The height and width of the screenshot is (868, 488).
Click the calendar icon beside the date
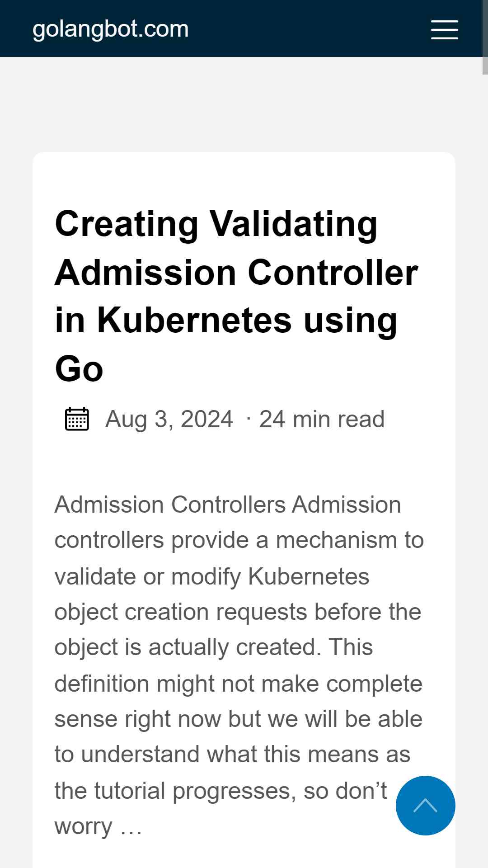coord(77,419)
